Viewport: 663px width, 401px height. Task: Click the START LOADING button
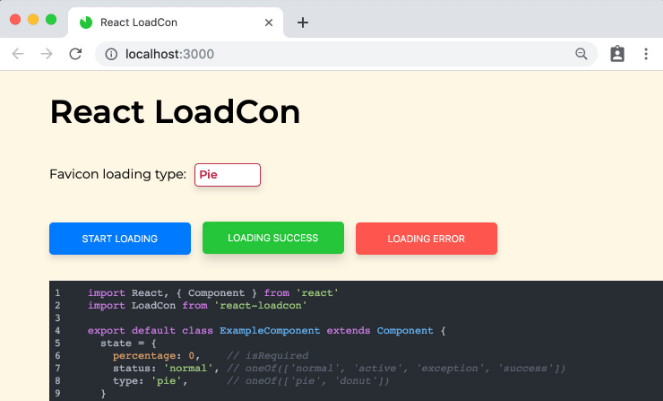(120, 239)
